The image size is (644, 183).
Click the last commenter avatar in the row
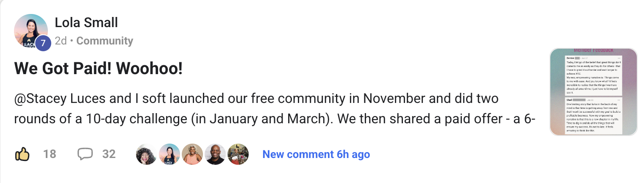click(238, 154)
